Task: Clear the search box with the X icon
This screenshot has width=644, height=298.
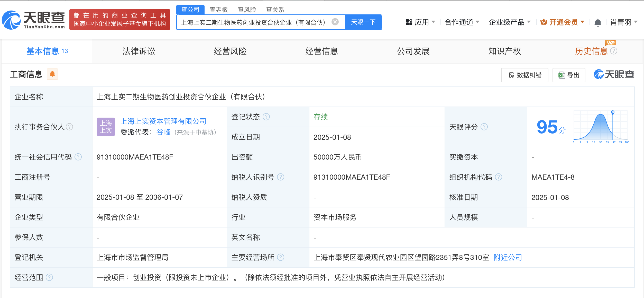Action: coord(335,22)
